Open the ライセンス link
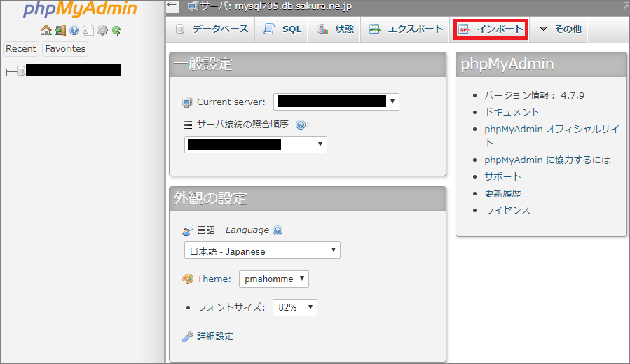Viewport: 630px width, 364px height. tap(507, 210)
